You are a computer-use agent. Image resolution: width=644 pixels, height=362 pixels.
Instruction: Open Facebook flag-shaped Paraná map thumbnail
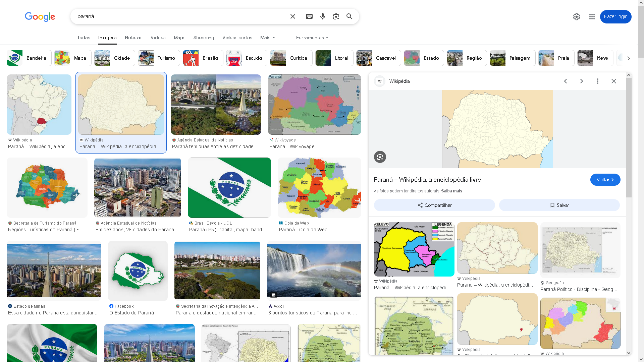138,271
